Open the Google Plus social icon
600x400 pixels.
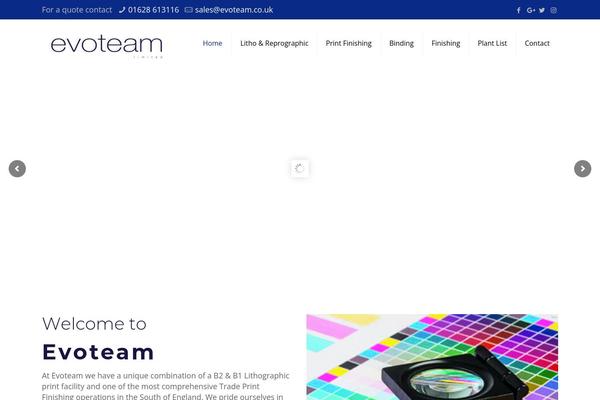point(530,10)
